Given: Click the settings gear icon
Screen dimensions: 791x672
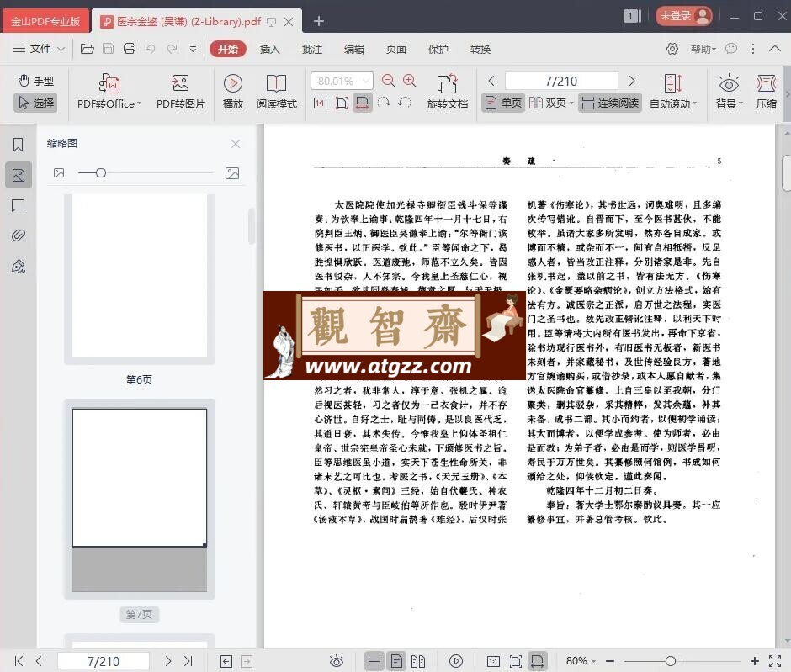Looking at the screenshot, I should pos(672,49).
